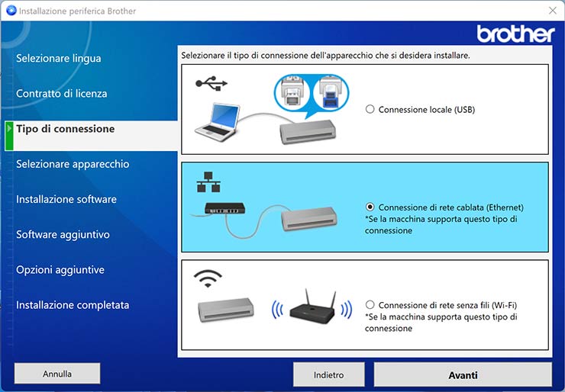Click the green arrow beside Tipo di connessione

(x=8, y=129)
